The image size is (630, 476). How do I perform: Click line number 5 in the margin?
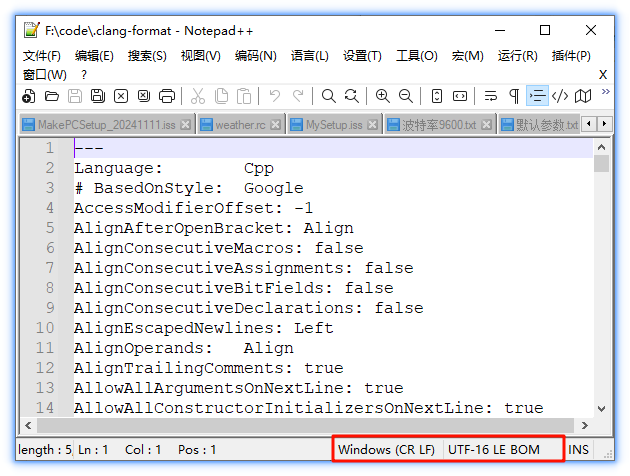[50, 228]
